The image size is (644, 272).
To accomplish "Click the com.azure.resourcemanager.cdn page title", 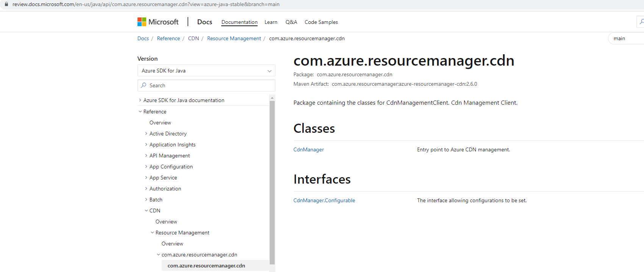I will click(x=404, y=61).
